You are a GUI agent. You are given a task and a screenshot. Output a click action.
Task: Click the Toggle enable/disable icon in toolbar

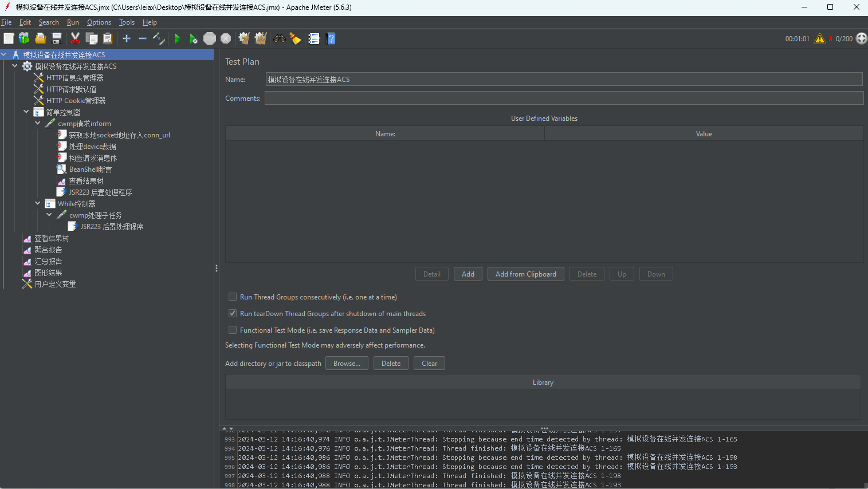point(159,38)
